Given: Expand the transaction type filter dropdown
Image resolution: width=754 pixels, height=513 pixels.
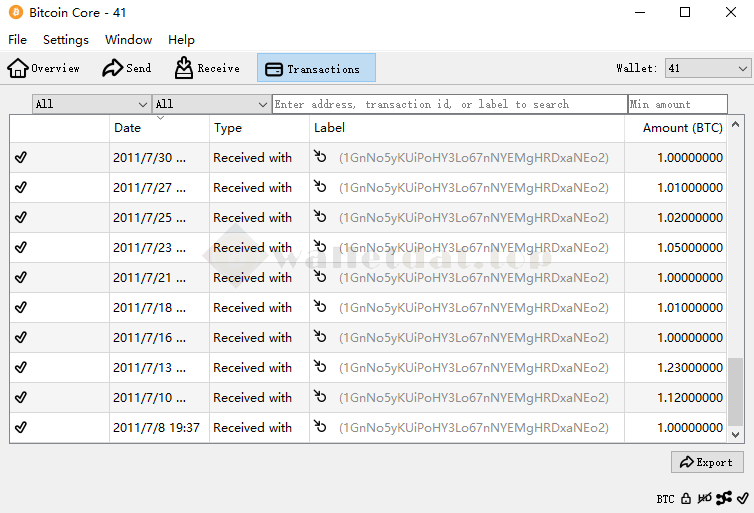Looking at the screenshot, I should pos(211,104).
